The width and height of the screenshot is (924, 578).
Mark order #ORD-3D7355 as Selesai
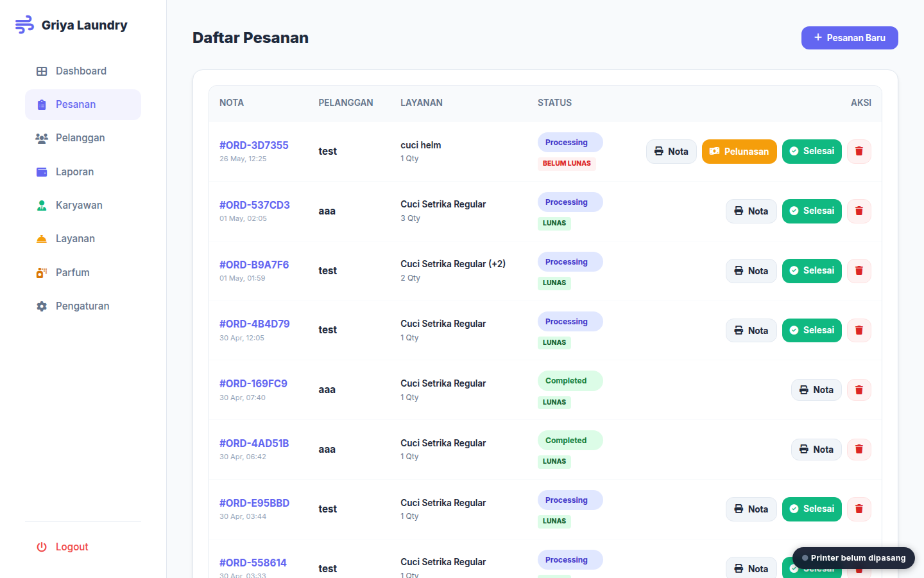pos(812,152)
